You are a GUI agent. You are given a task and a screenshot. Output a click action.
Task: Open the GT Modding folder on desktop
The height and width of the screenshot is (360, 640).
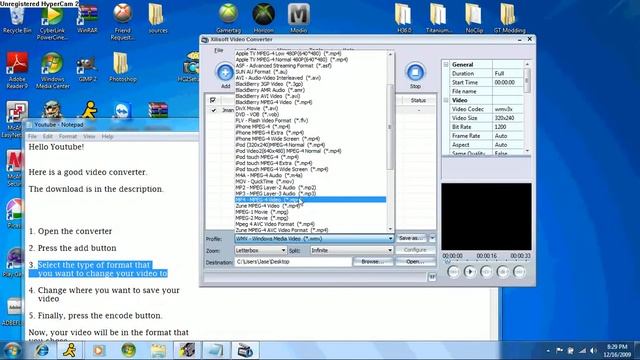point(509,18)
